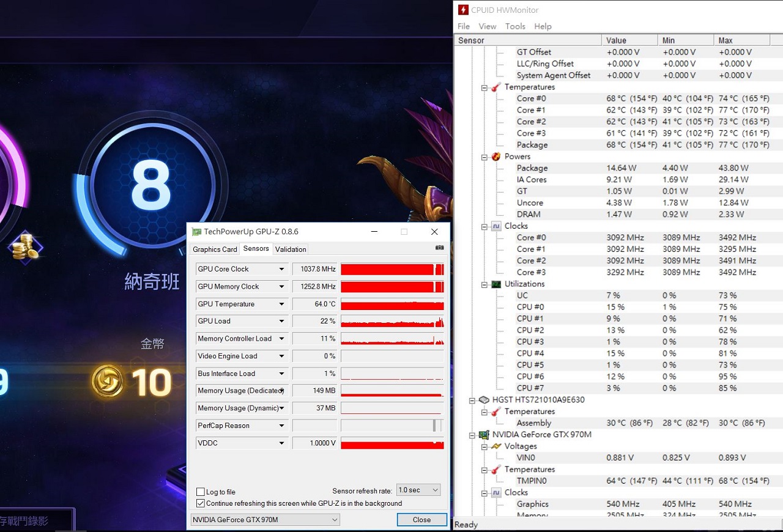783x532 pixels.
Task: Open the Memory Usage (Dynamic) dropdown
Action: (282, 408)
